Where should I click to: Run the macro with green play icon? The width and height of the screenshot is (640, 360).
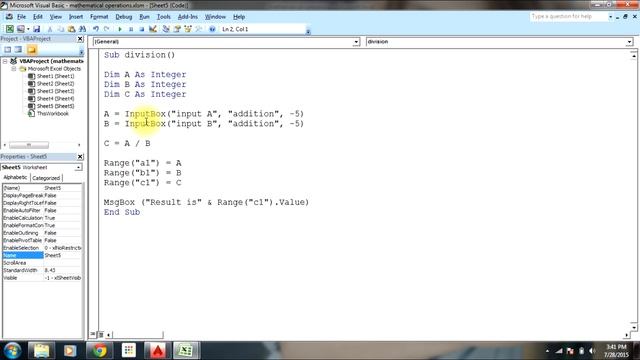point(120,29)
